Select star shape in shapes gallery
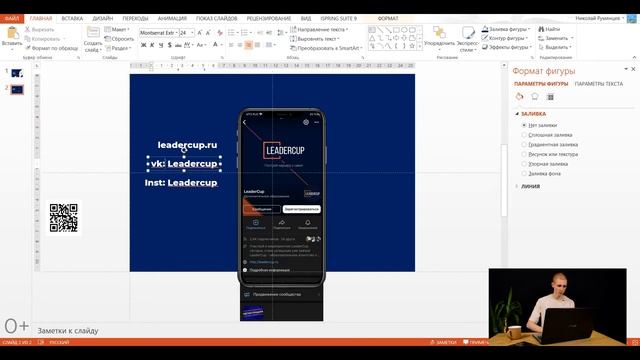640x360 pixels. (412, 46)
